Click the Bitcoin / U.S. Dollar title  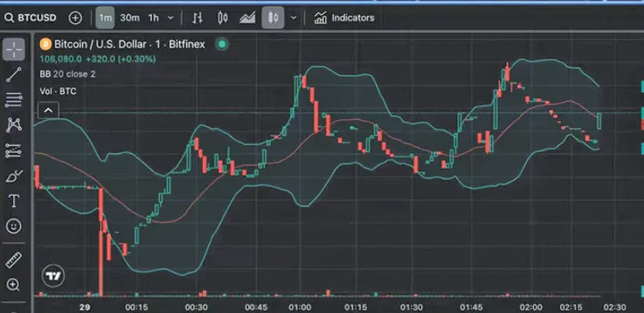pyautogui.click(x=130, y=44)
